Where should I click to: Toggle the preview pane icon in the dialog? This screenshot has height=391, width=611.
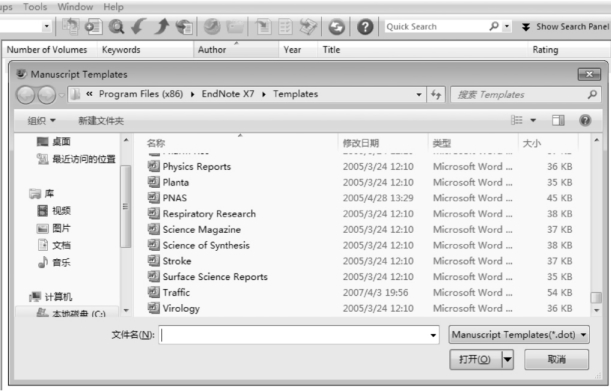(x=558, y=120)
